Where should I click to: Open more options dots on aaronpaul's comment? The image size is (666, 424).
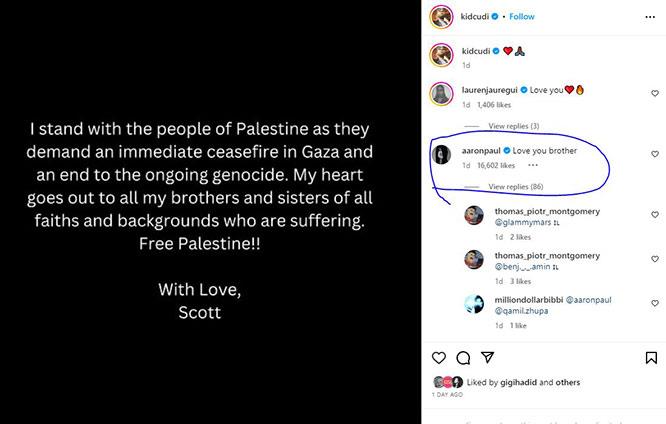pyautogui.click(x=533, y=165)
